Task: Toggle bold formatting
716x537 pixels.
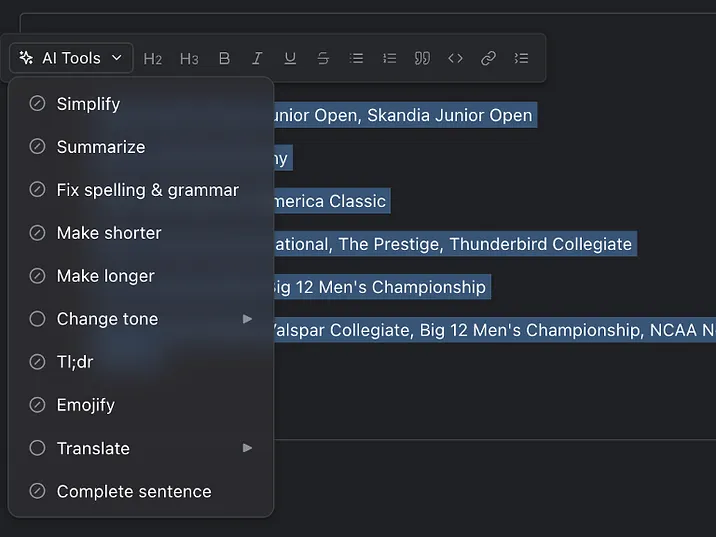Action: point(224,58)
